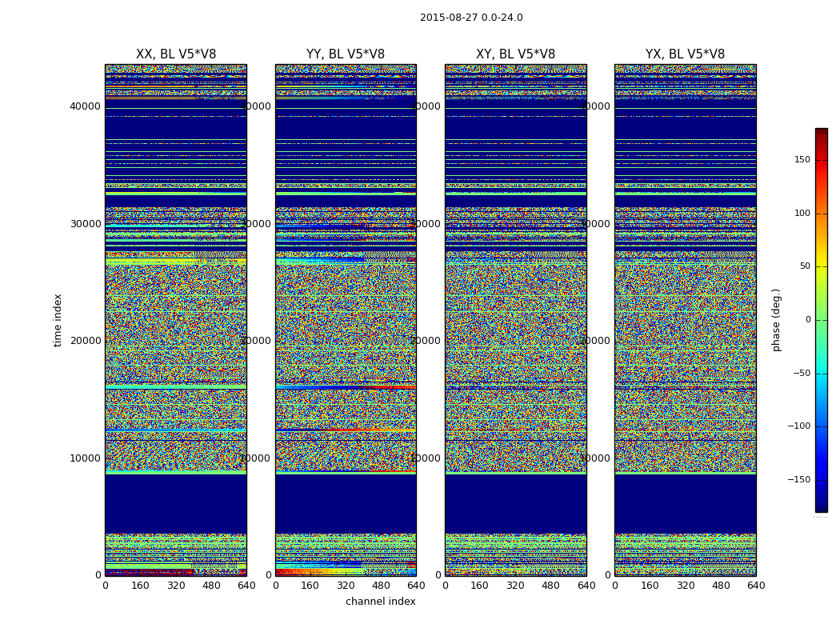The width and height of the screenshot is (840, 640).
Task: Click x-tick "320" under the XY panel
Action: [x=515, y=586]
